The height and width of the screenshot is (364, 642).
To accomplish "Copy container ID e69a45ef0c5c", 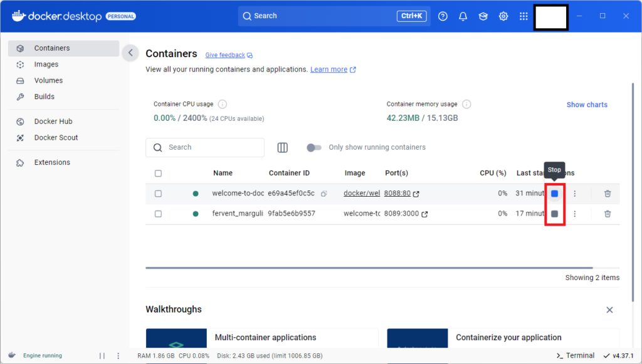I will point(324,194).
